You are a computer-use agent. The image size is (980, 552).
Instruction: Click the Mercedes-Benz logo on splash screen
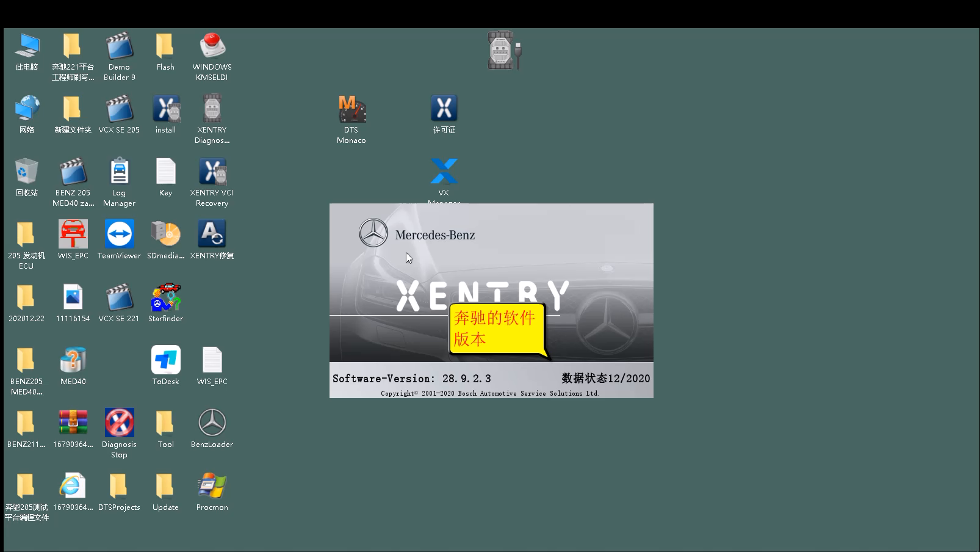[x=373, y=233]
